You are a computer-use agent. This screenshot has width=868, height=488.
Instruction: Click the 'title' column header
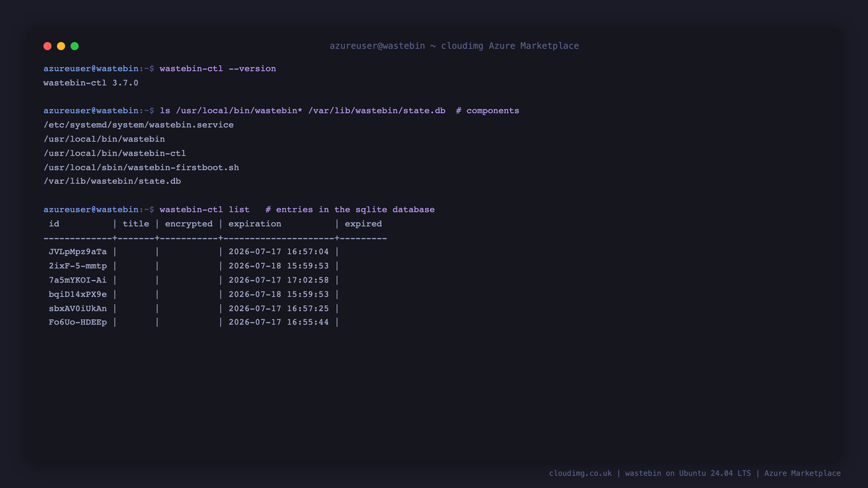coord(136,224)
